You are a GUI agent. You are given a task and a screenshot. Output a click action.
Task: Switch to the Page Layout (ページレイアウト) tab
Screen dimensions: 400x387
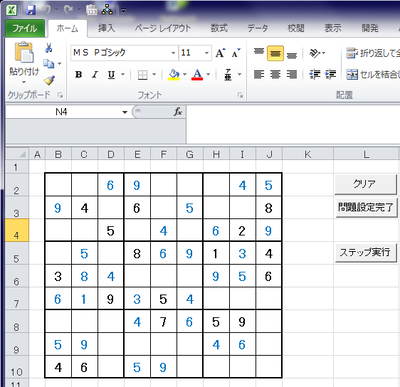[163, 28]
